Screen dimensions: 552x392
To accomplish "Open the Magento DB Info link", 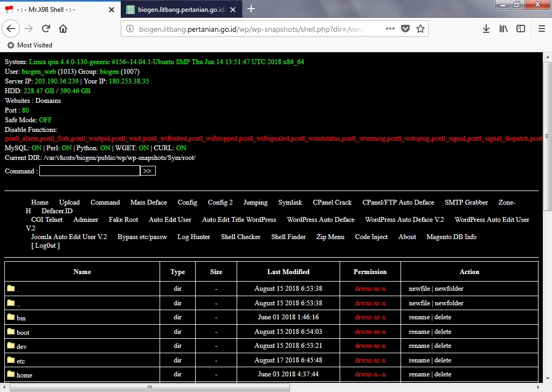I will pyautogui.click(x=451, y=236).
